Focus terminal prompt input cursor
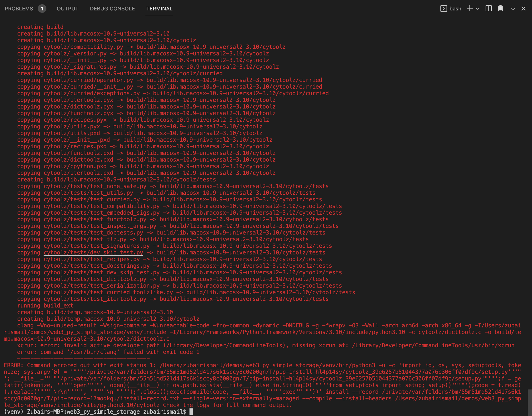Screen dimensions: 532x416 click(x=191, y=411)
